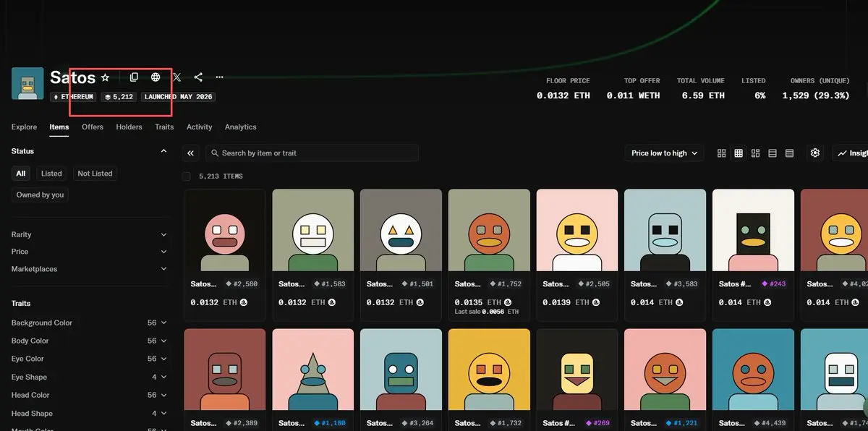Image resolution: width=868 pixels, height=431 pixels.
Task: Open Satos #1,583 item card
Action: (x=312, y=254)
